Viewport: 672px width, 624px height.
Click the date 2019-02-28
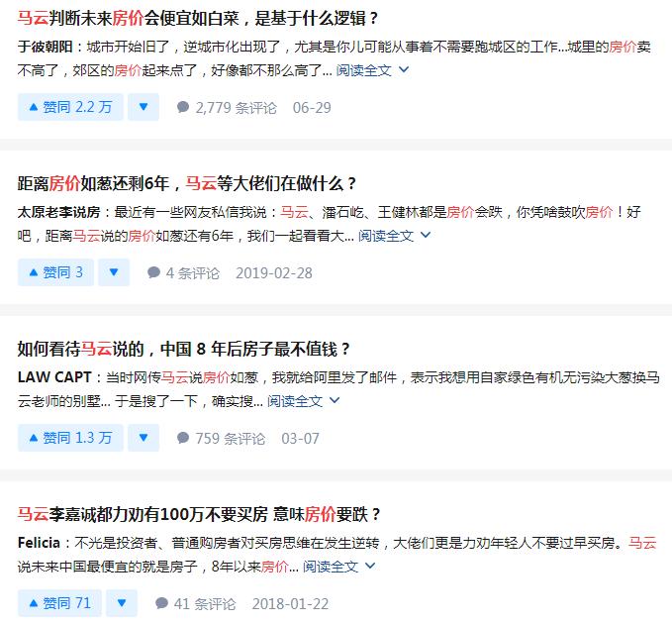(x=274, y=273)
